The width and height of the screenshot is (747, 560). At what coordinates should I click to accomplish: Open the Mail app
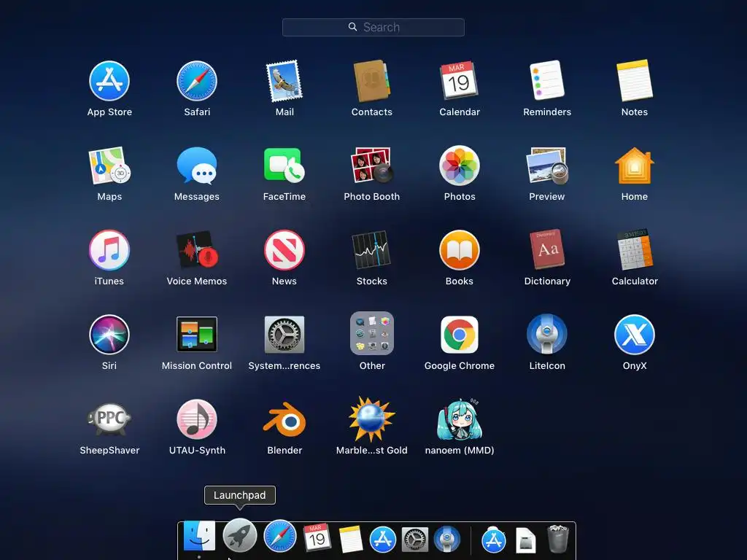click(x=285, y=81)
